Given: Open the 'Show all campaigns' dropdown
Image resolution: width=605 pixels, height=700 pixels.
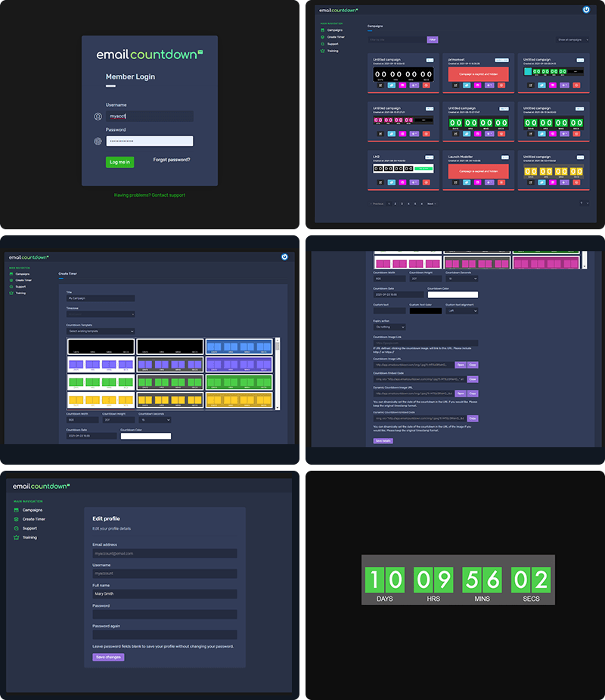Looking at the screenshot, I should click(572, 39).
